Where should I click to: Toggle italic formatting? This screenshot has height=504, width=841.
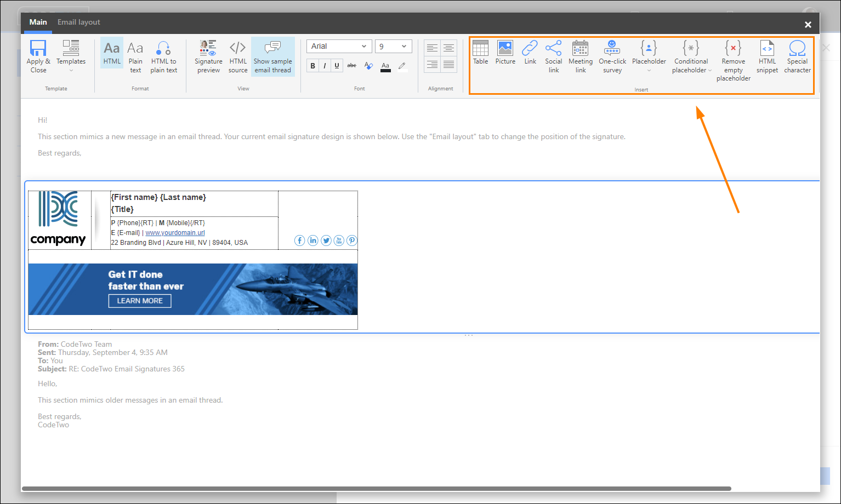(325, 66)
